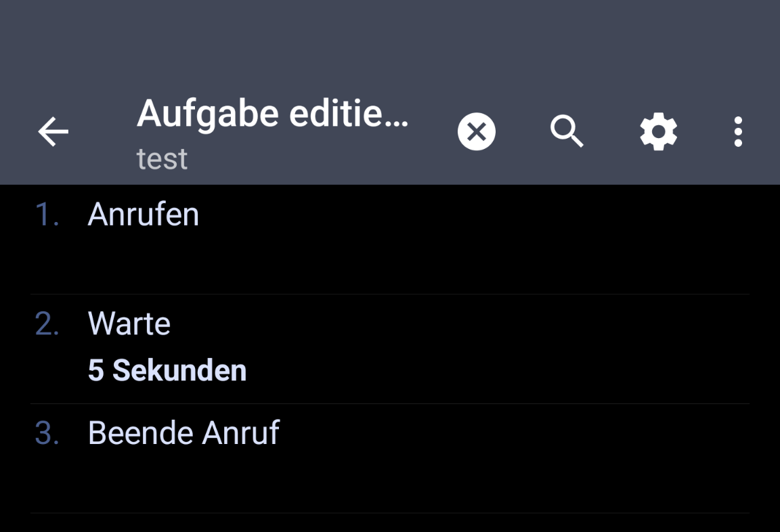Screen dimensions: 780x532
Task: Open the 'Anrufen' action
Action: coord(144,215)
